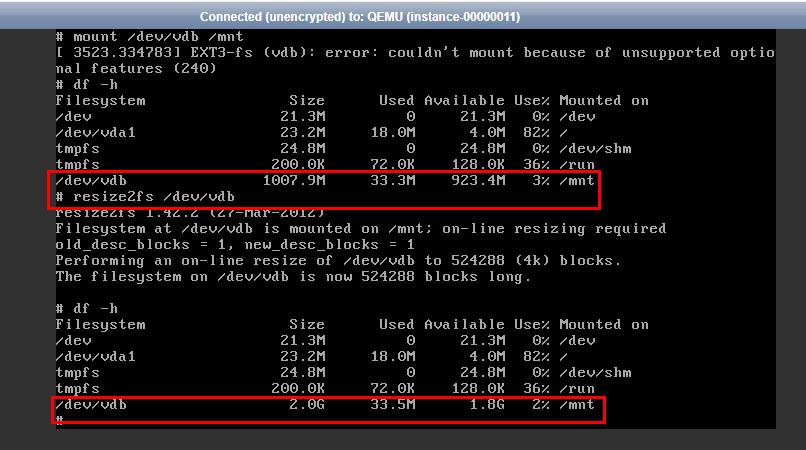Click the 'mount /dev/vdb /mnt' command line

(149, 37)
